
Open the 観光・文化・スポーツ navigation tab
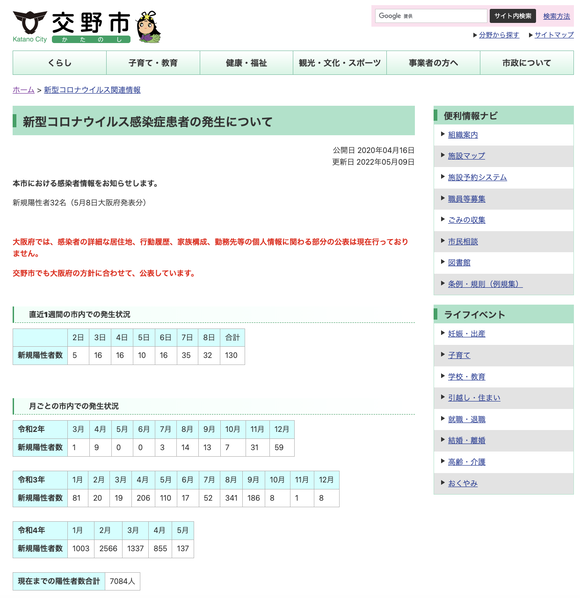point(340,63)
